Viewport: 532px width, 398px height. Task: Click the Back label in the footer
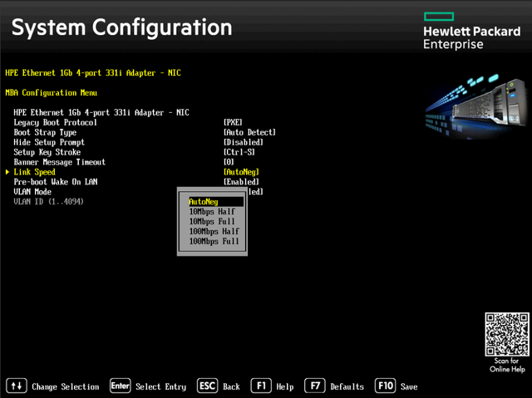231,387
